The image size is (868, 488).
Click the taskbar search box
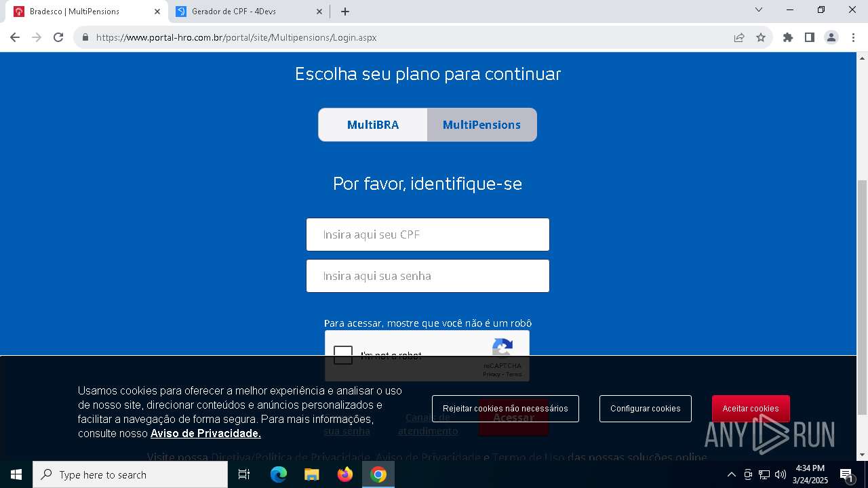pos(130,475)
